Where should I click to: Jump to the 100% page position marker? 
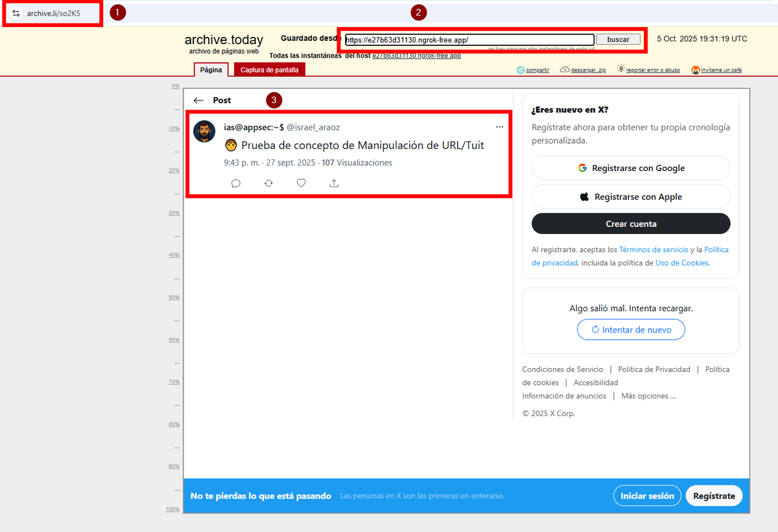172,509
